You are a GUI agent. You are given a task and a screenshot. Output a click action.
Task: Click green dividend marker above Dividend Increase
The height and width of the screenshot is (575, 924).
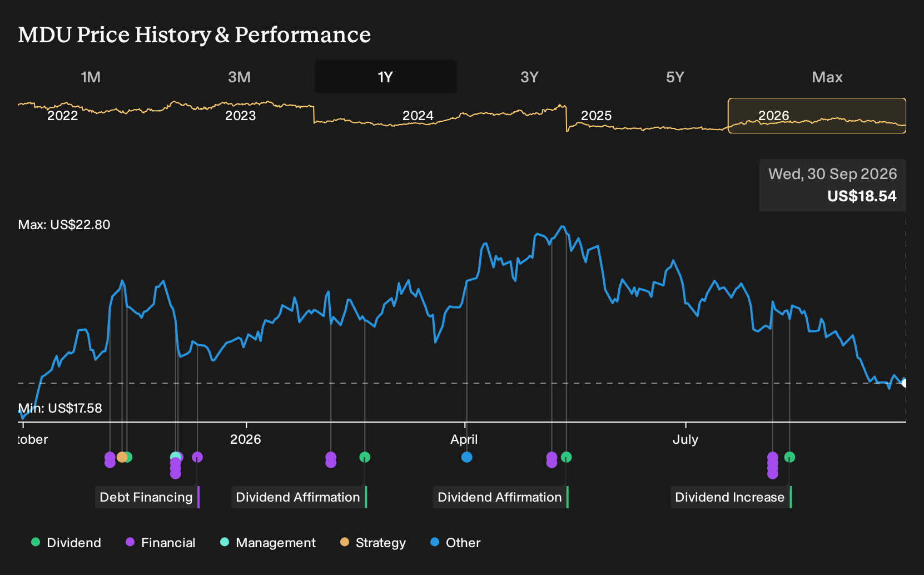[x=789, y=457]
